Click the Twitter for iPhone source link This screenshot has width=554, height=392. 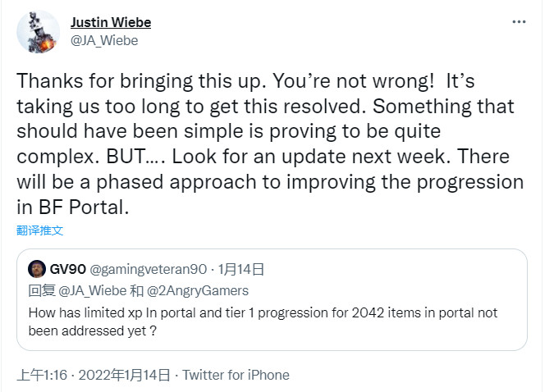click(x=236, y=375)
